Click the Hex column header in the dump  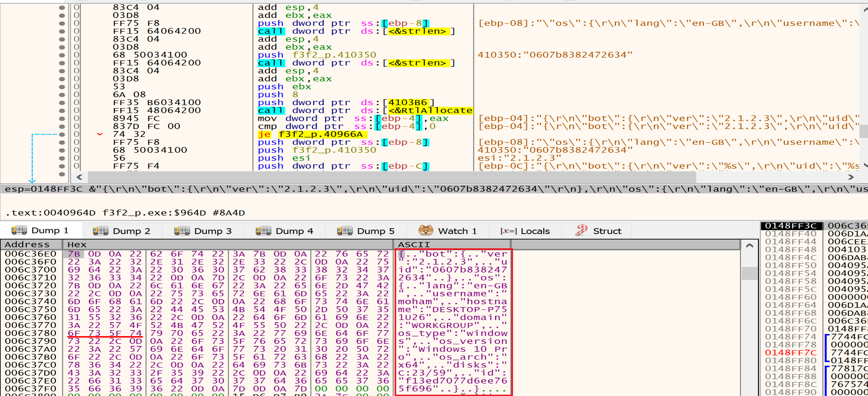tap(77, 245)
